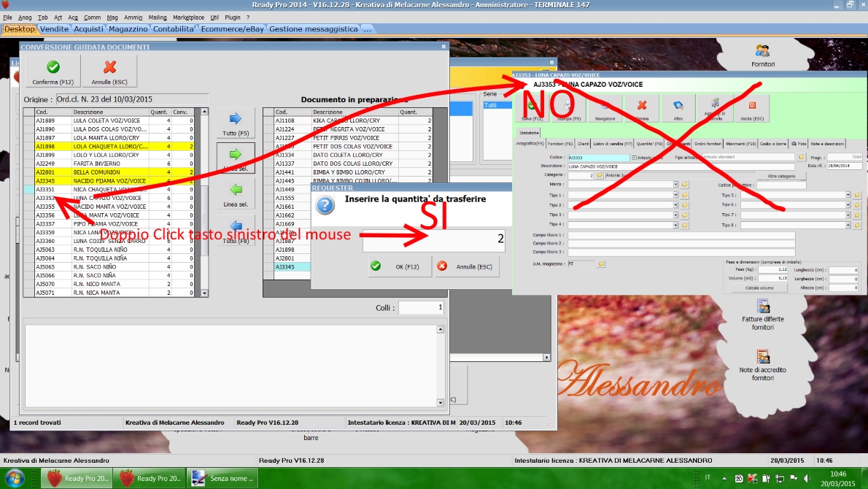The width and height of the screenshot is (868, 489).
Task: Expand the Tipo 7 dropdown
Action: pos(848,215)
